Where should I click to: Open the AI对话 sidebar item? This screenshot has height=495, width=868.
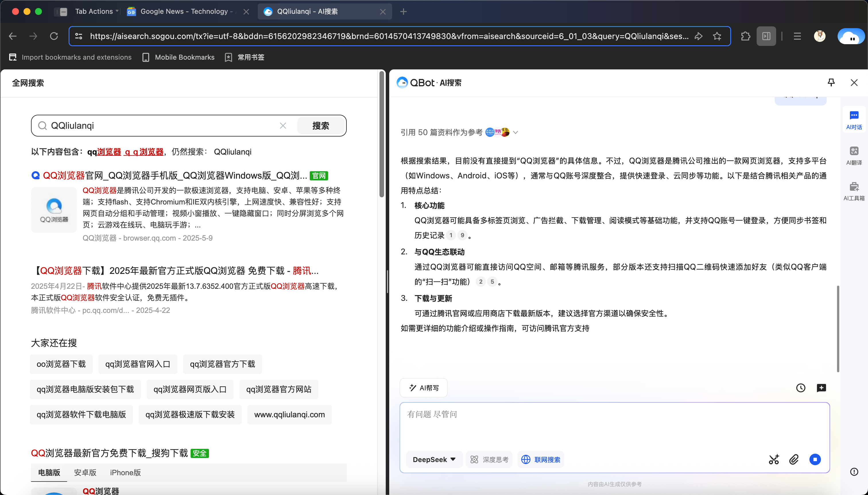pyautogui.click(x=854, y=120)
